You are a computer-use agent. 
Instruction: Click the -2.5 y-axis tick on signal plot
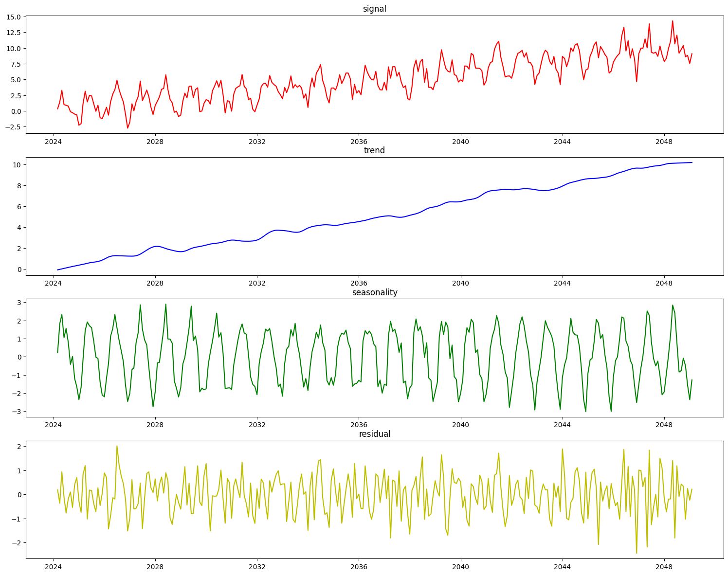tap(14, 127)
